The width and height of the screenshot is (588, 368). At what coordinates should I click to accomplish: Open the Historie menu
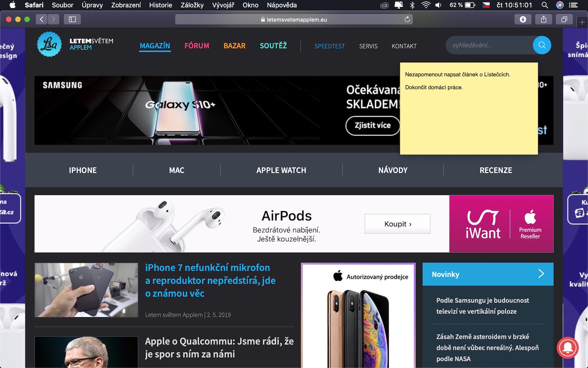click(161, 5)
